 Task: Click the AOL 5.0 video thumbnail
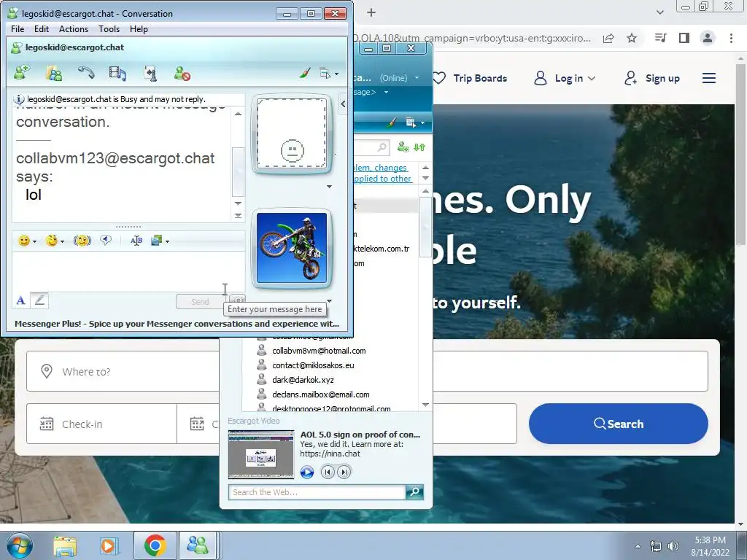click(x=261, y=454)
